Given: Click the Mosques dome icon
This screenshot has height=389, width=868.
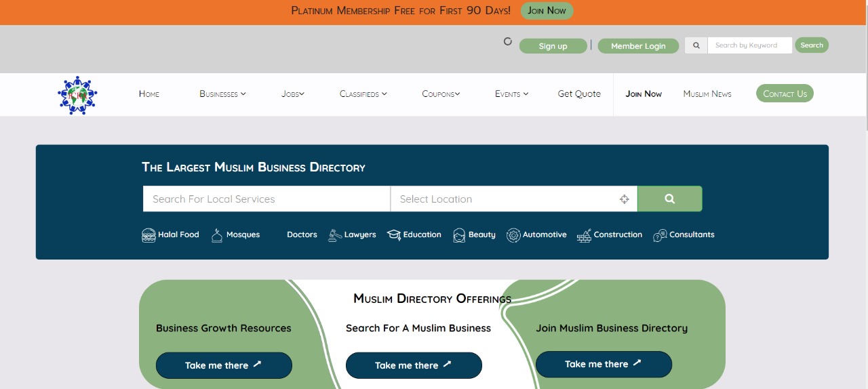Looking at the screenshot, I should [217, 235].
